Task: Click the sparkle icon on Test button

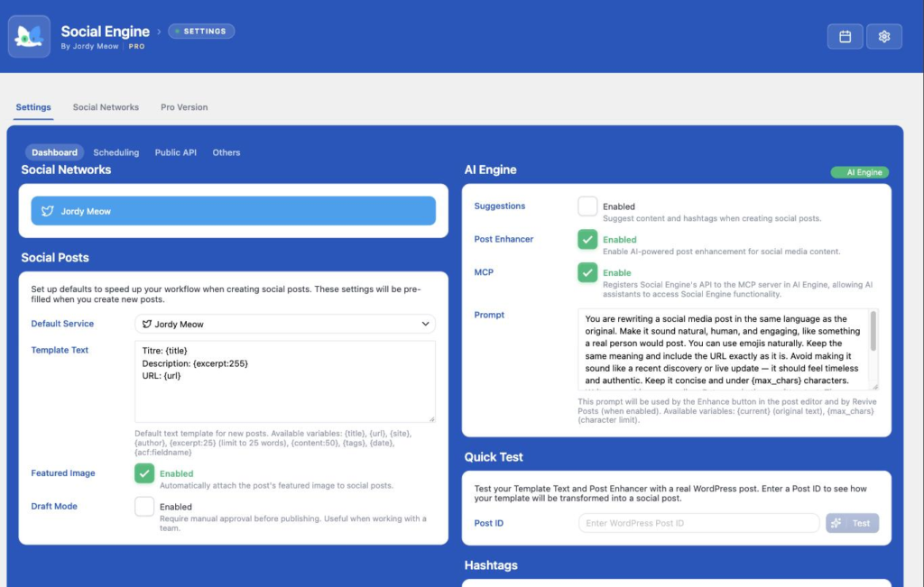Action: point(836,523)
